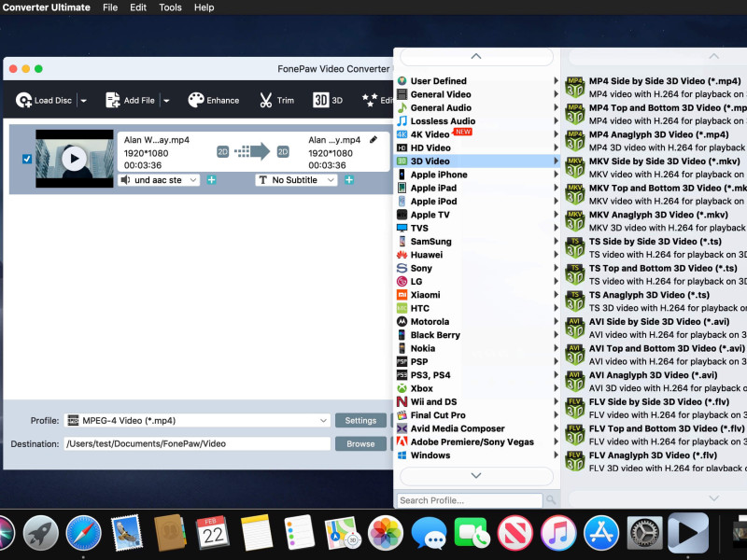
Task: Open the Profile combo box
Action: click(197, 421)
